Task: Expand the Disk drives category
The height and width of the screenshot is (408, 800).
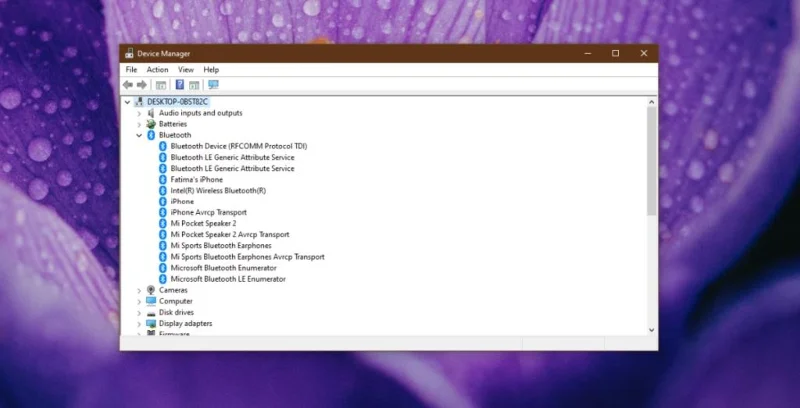Action: [x=139, y=312]
